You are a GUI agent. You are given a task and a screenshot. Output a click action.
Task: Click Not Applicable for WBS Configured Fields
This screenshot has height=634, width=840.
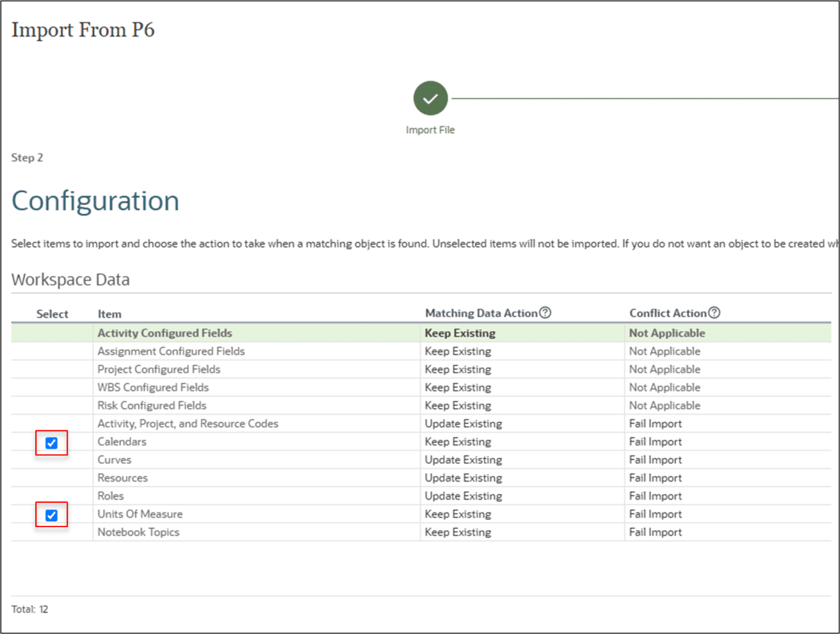tap(664, 387)
